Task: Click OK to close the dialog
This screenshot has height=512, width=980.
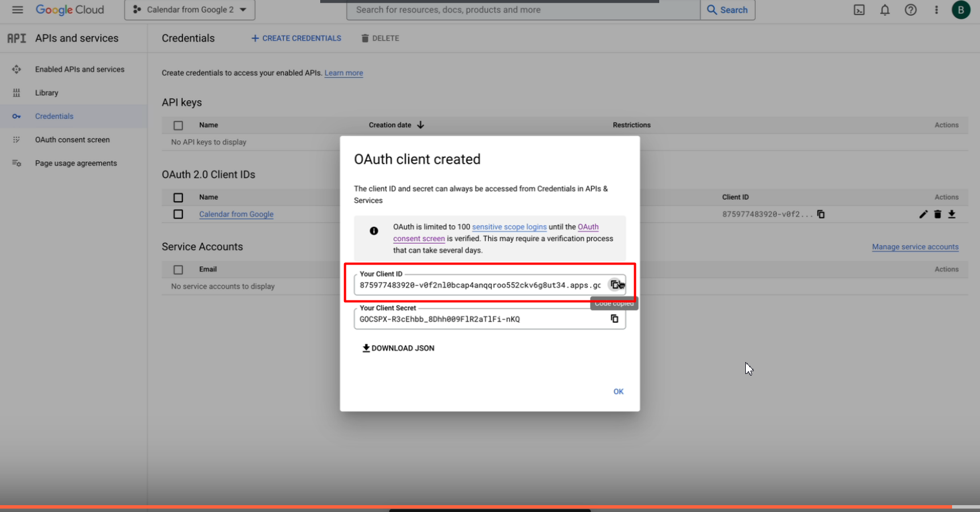Action: [618, 391]
